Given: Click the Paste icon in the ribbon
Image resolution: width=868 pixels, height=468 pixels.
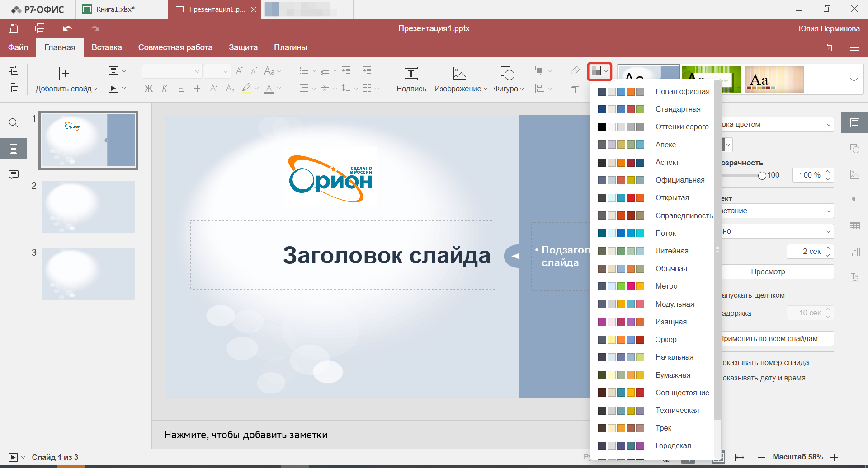Looking at the screenshot, I should 14,88.
